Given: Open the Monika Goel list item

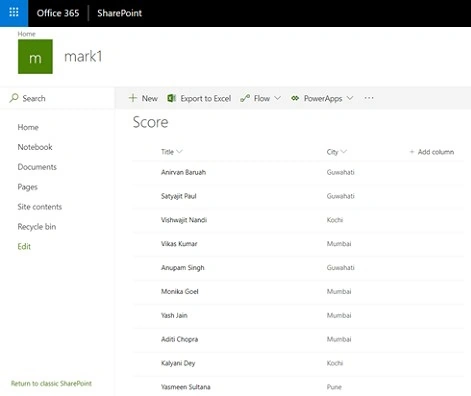Looking at the screenshot, I should click(x=180, y=291).
